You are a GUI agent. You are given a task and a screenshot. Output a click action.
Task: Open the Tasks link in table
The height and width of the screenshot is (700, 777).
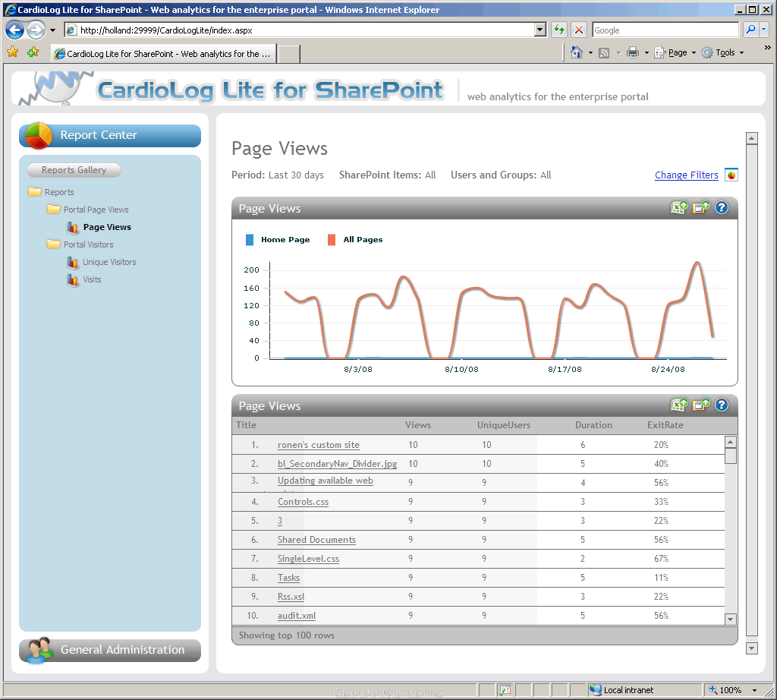288,578
